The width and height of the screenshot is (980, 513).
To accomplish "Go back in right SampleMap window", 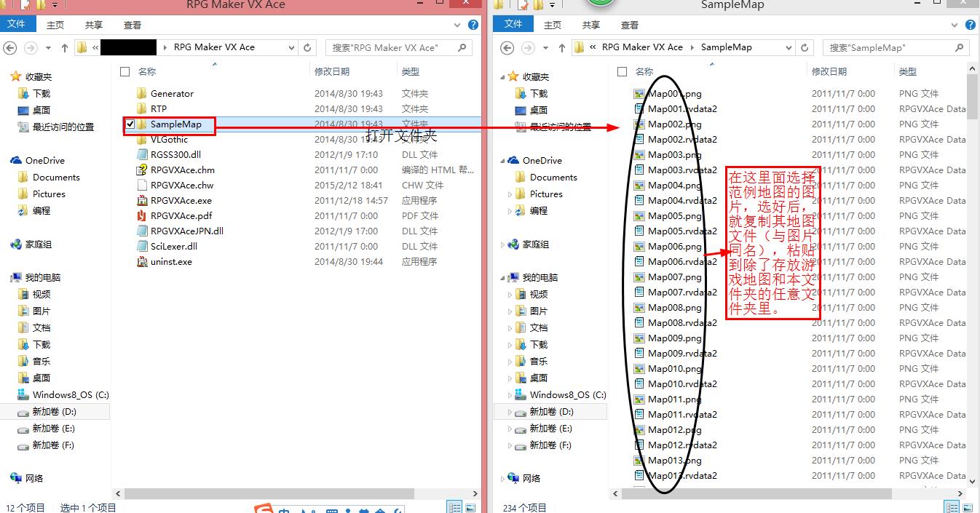I will [507, 47].
